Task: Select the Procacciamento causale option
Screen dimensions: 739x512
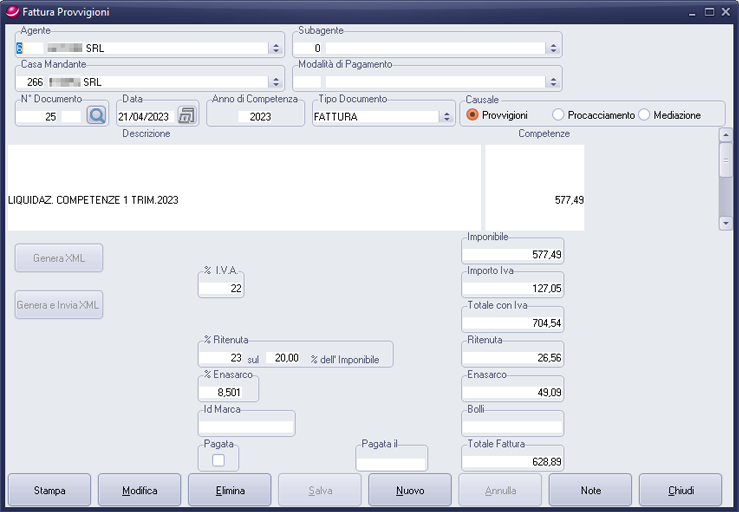Action: pos(558,115)
